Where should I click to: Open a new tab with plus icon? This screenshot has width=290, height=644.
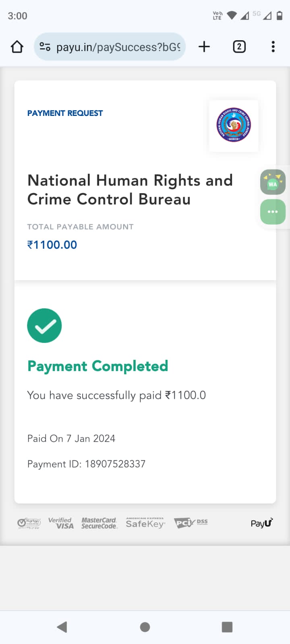click(204, 47)
